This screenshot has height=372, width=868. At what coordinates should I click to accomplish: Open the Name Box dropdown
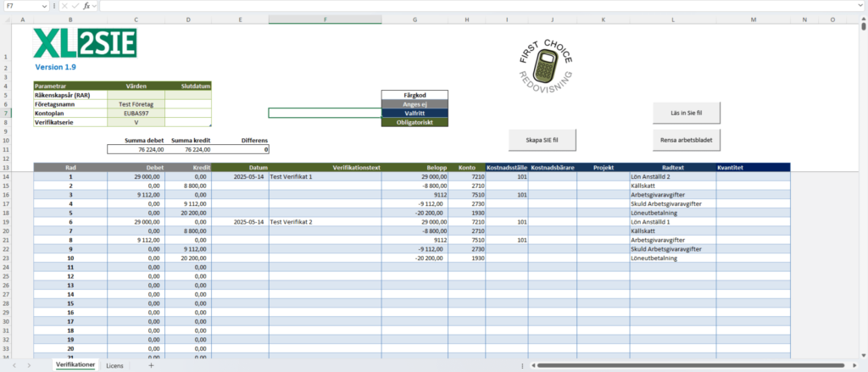pos(45,6)
